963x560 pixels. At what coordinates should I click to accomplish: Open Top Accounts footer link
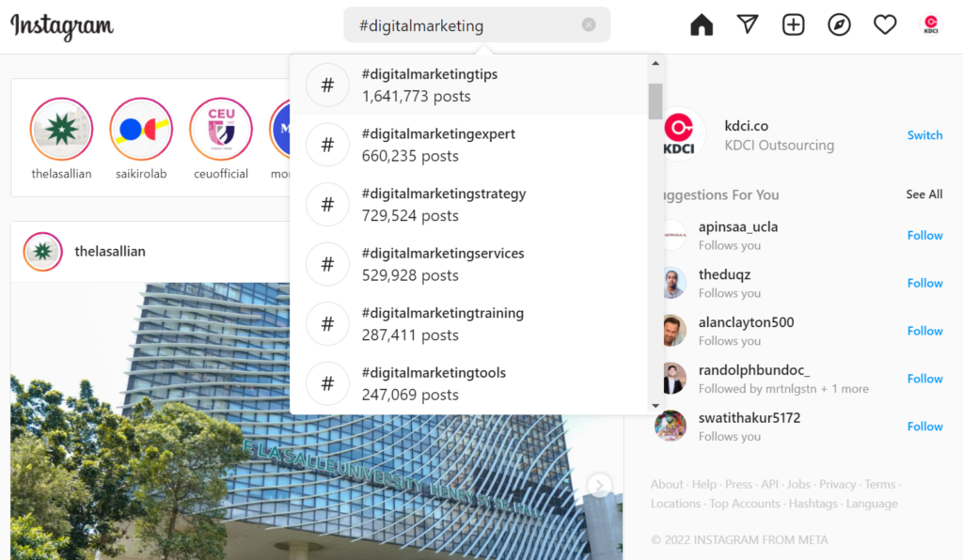point(745,504)
